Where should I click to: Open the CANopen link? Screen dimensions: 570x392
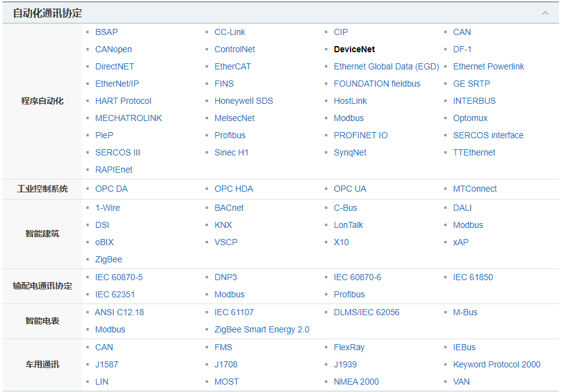click(x=113, y=49)
